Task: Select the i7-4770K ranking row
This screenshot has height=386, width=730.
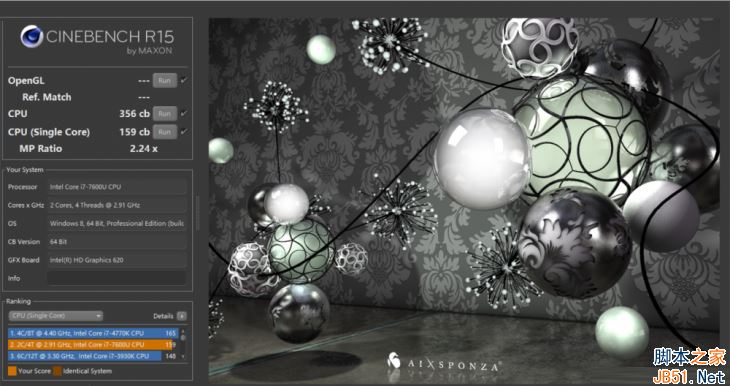Action: pyautogui.click(x=93, y=333)
